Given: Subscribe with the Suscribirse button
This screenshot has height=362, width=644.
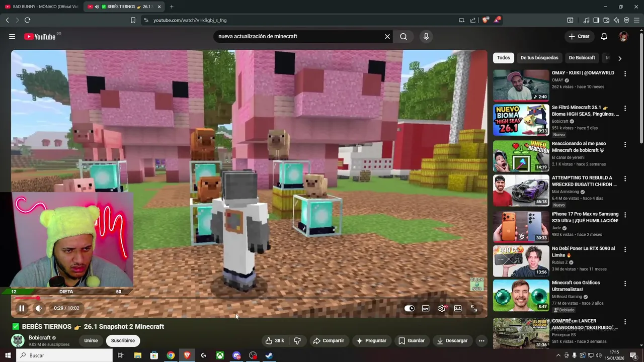Looking at the screenshot, I should click(x=123, y=340).
